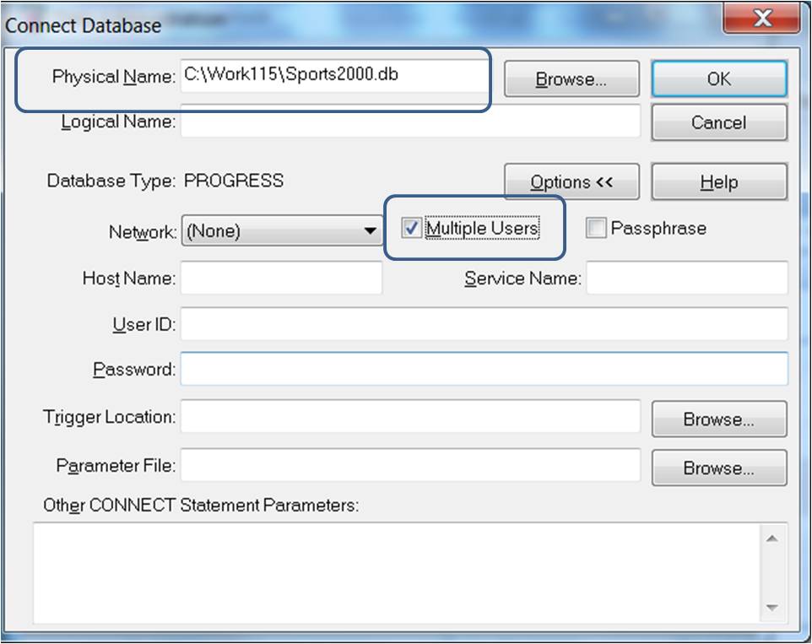
Task: Click the Other CONNECT Statement Parameters box
Action: (397, 573)
